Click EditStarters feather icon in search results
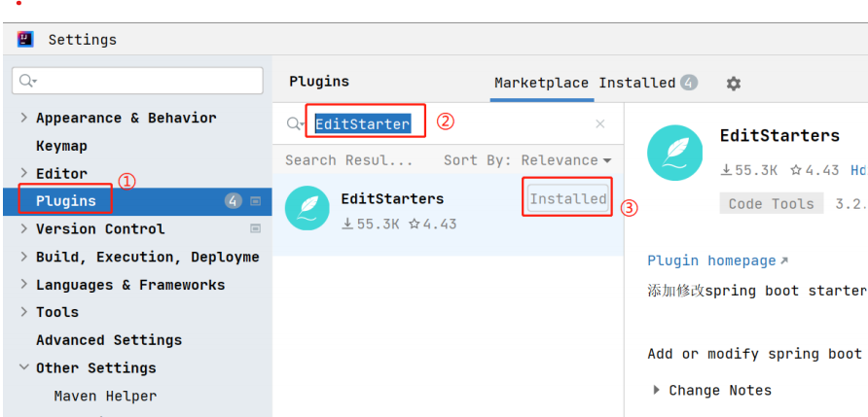Viewport: 868px width, 417px height. tap(307, 208)
